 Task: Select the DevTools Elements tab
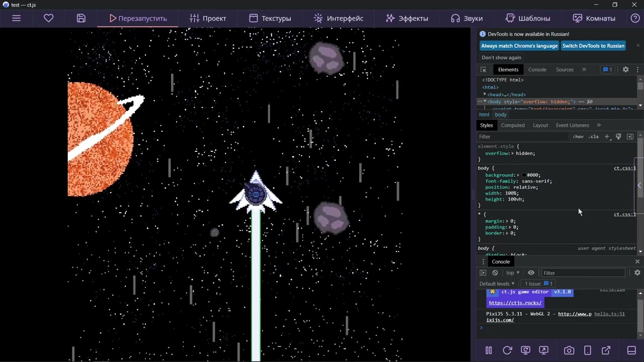coord(508,69)
